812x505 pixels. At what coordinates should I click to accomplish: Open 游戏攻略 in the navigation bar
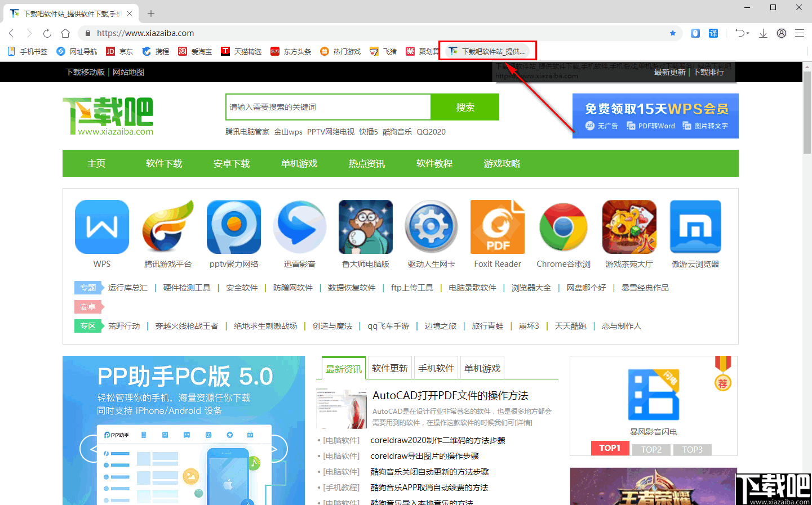502,163
